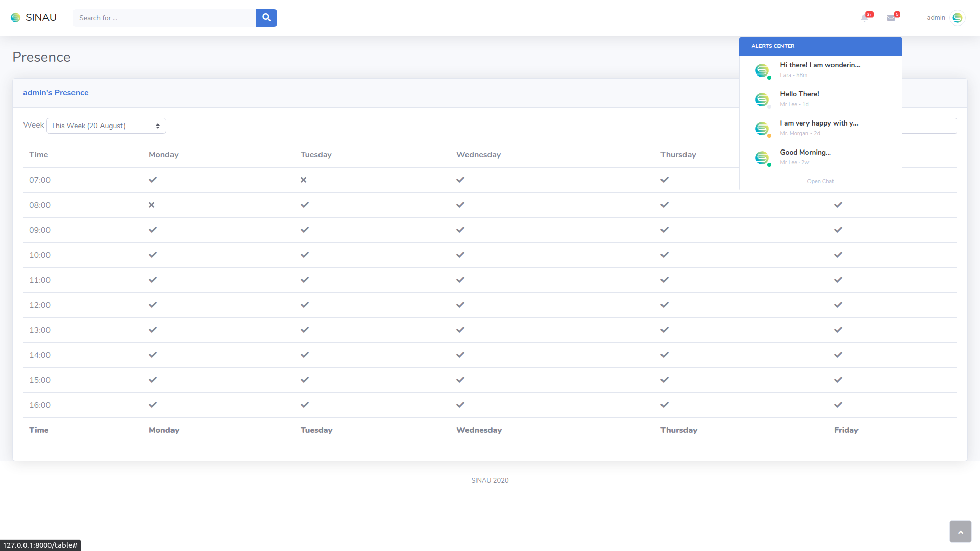
Task: Focus the Search for... input field
Action: [164, 18]
